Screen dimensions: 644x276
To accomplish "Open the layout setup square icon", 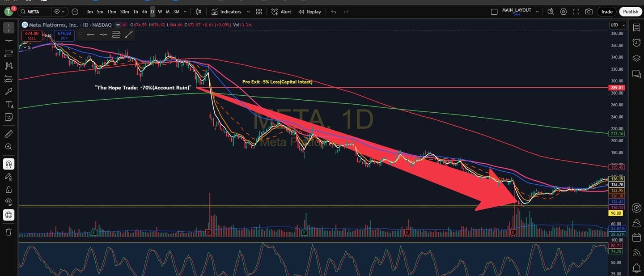I will (494, 12).
